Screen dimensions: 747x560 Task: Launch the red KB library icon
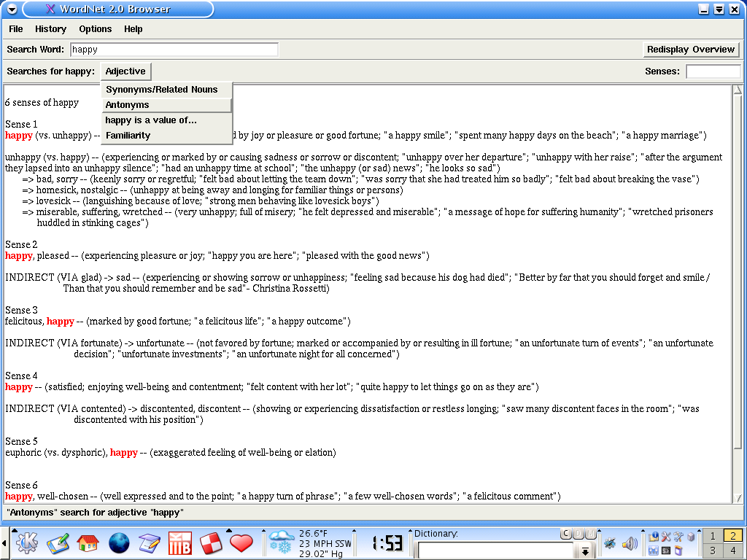pos(180,542)
